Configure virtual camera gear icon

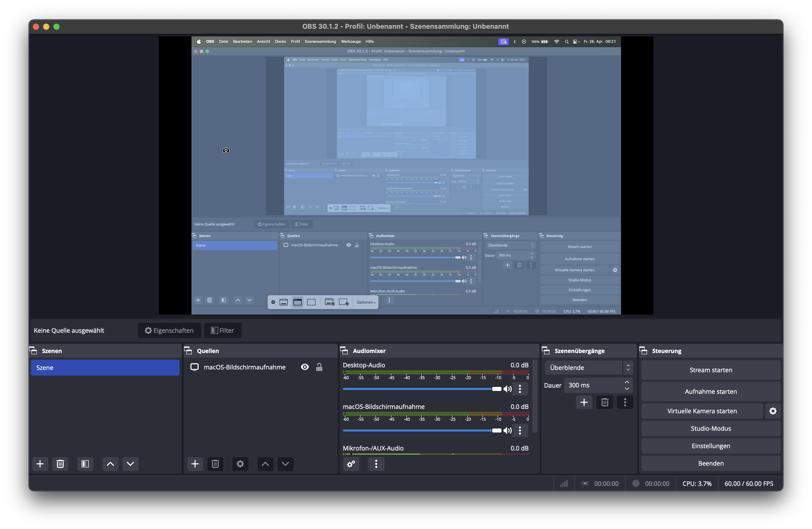tap(773, 411)
